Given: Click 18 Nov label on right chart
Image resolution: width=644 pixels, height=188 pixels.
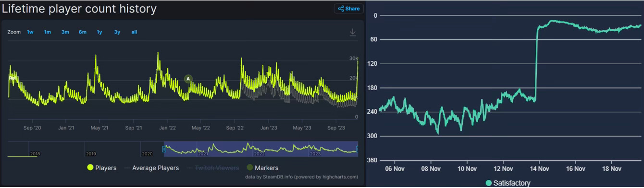Looking at the screenshot, I should point(612,169).
